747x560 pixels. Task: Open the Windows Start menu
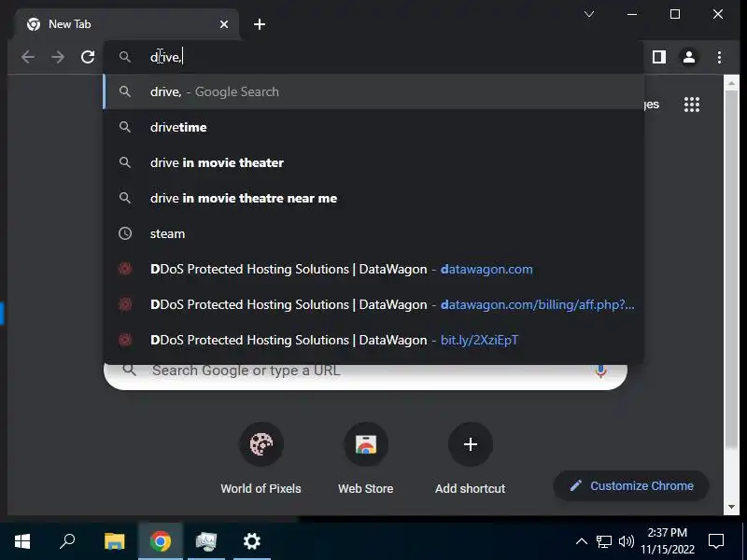point(22,541)
